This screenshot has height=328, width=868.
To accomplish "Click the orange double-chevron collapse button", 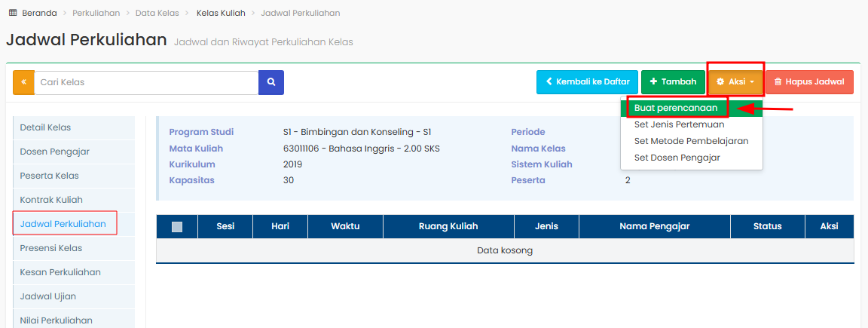I will 23,82.
